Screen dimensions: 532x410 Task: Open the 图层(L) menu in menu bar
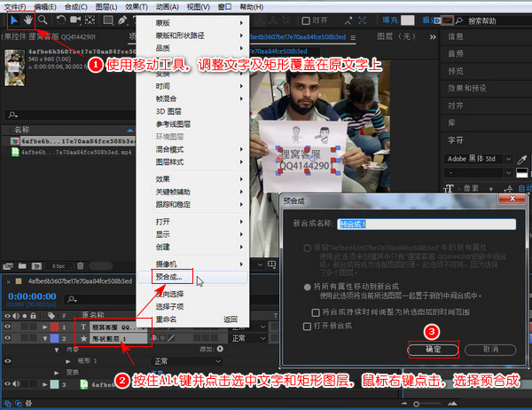pyautogui.click(x=106, y=7)
